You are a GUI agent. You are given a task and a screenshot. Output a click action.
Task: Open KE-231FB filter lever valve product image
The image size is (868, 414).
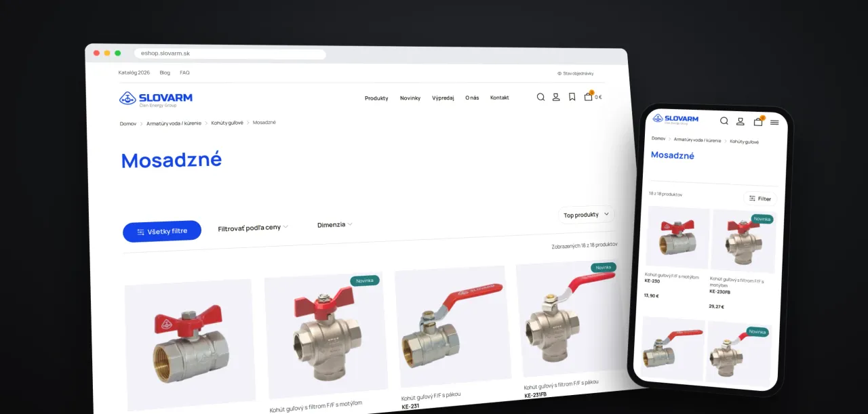point(570,319)
